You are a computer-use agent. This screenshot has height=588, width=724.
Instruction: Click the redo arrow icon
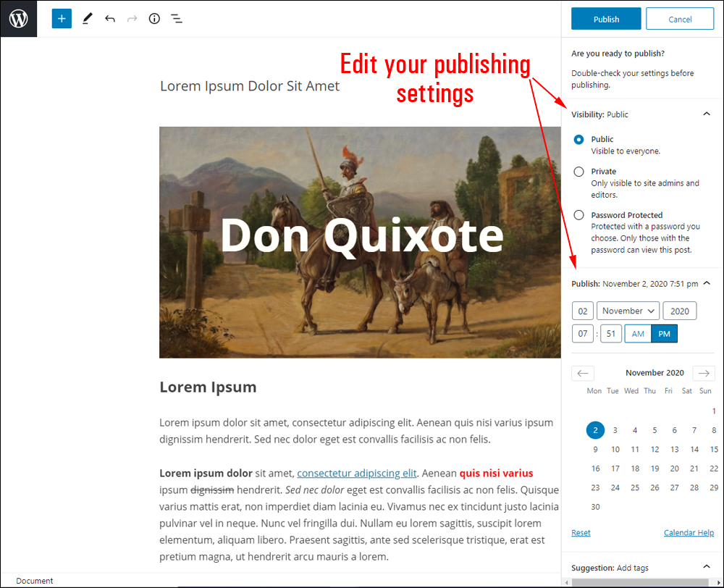(132, 19)
